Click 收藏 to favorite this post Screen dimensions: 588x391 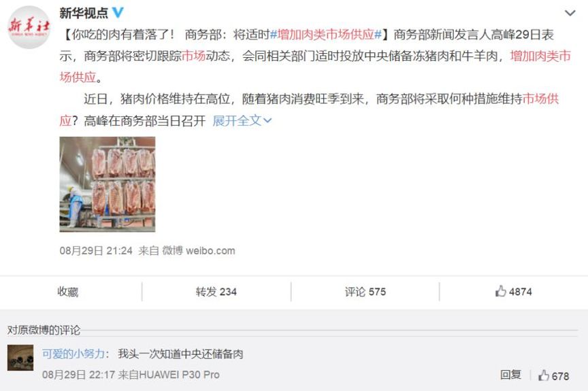point(68,292)
